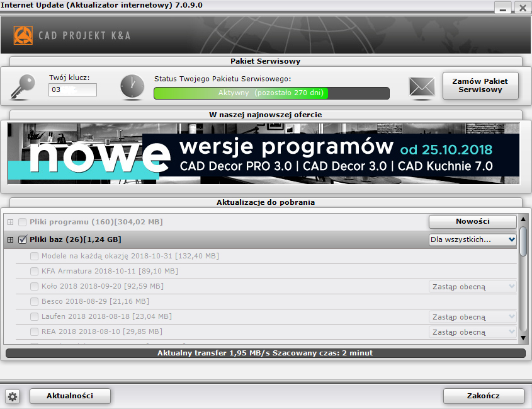
Task: Check the Laufen 2018 checkbox
Action: [x=34, y=316]
